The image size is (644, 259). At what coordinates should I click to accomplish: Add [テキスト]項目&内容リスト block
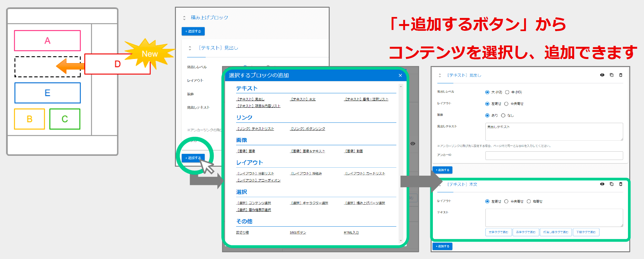258,106
